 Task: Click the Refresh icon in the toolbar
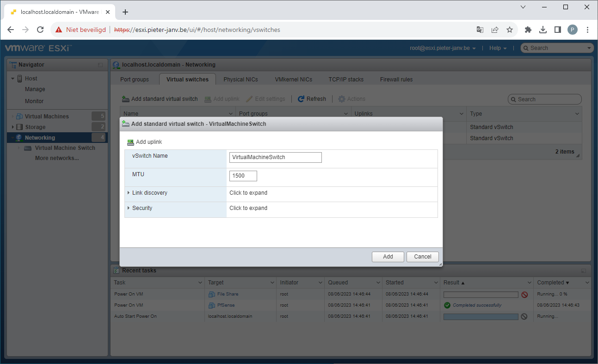click(301, 99)
